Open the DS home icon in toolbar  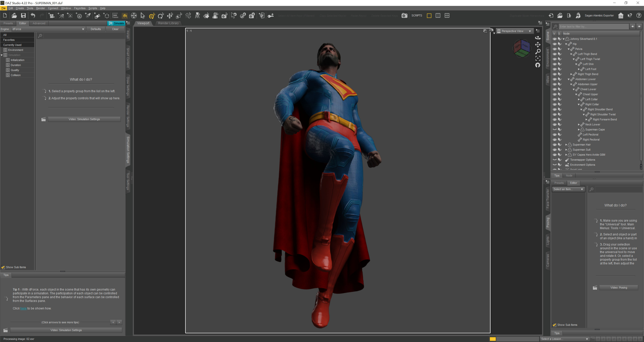621,15
